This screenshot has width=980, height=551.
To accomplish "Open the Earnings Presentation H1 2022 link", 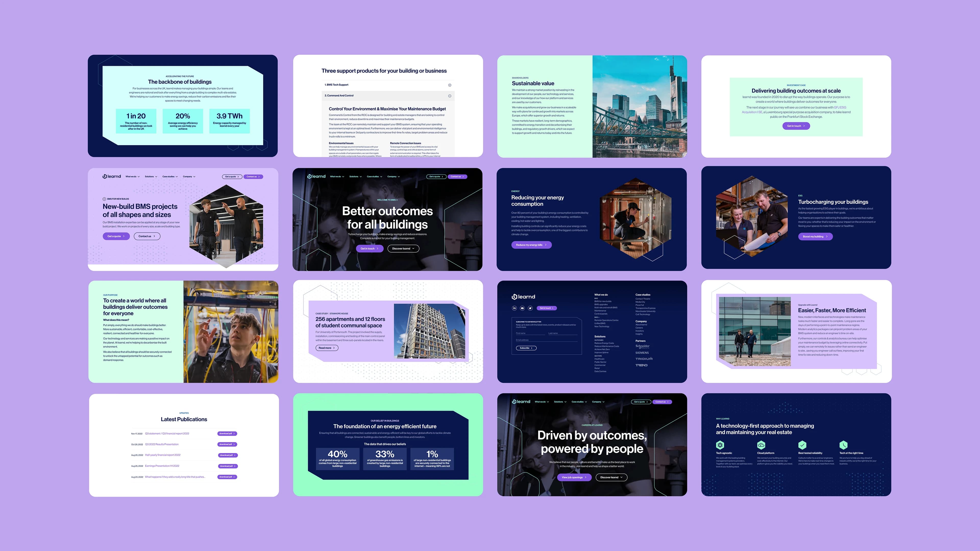I will (x=162, y=466).
